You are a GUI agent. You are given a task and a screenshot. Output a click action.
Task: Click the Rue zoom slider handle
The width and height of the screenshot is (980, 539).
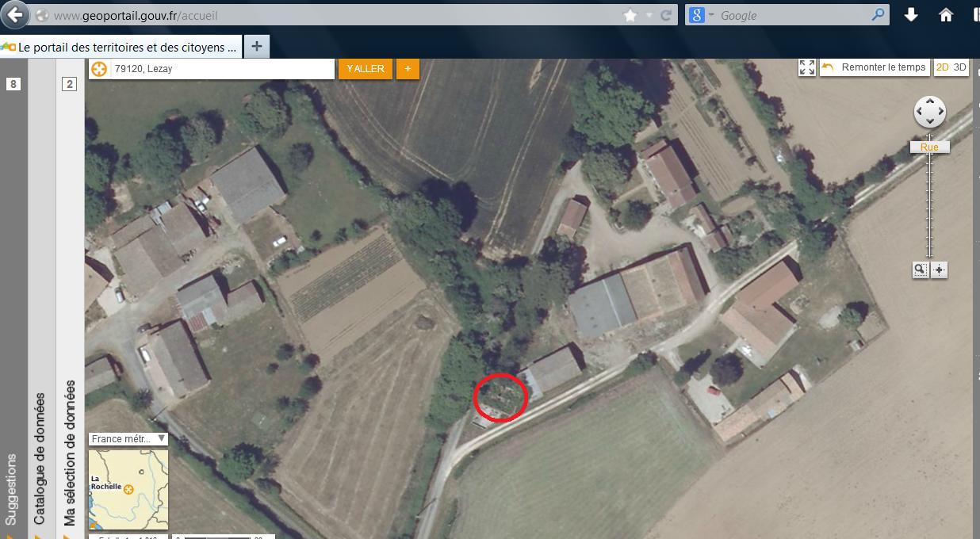pos(929,147)
